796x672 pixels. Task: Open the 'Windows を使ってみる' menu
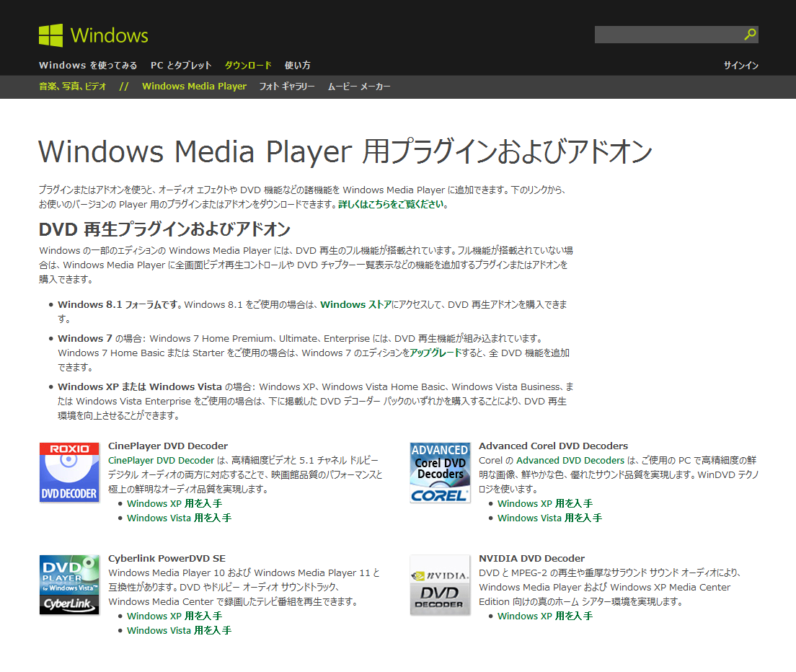coord(88,66)
